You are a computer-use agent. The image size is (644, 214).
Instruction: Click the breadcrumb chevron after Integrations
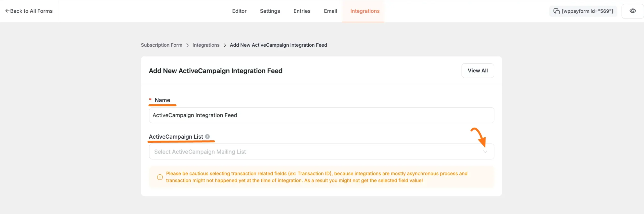225,45
